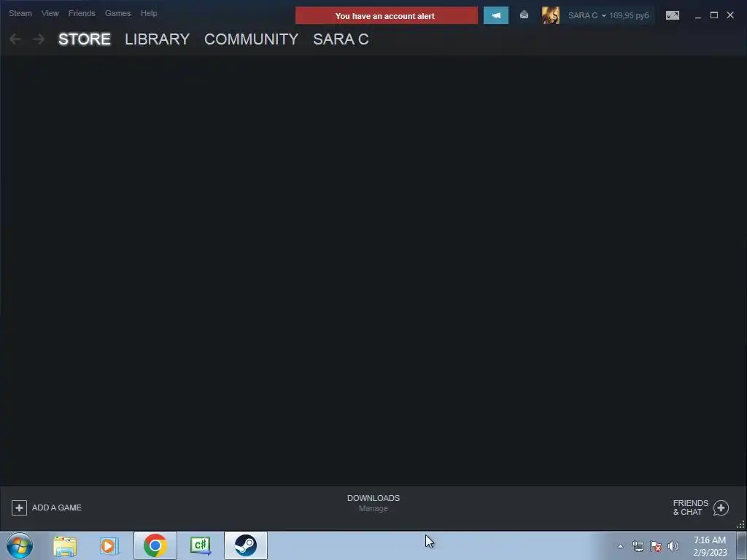Click the volume speaker tray icon
This screenshot has height=560, width=747.
coord(673,546)
